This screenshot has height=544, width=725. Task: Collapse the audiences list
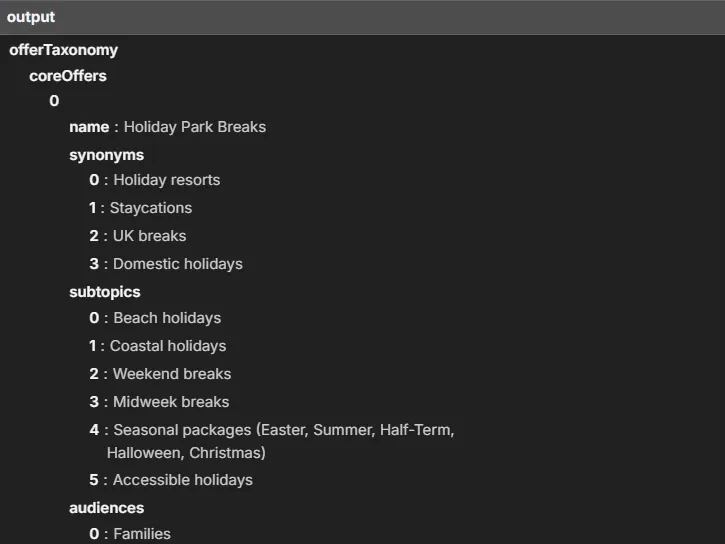tap(106, 508)
